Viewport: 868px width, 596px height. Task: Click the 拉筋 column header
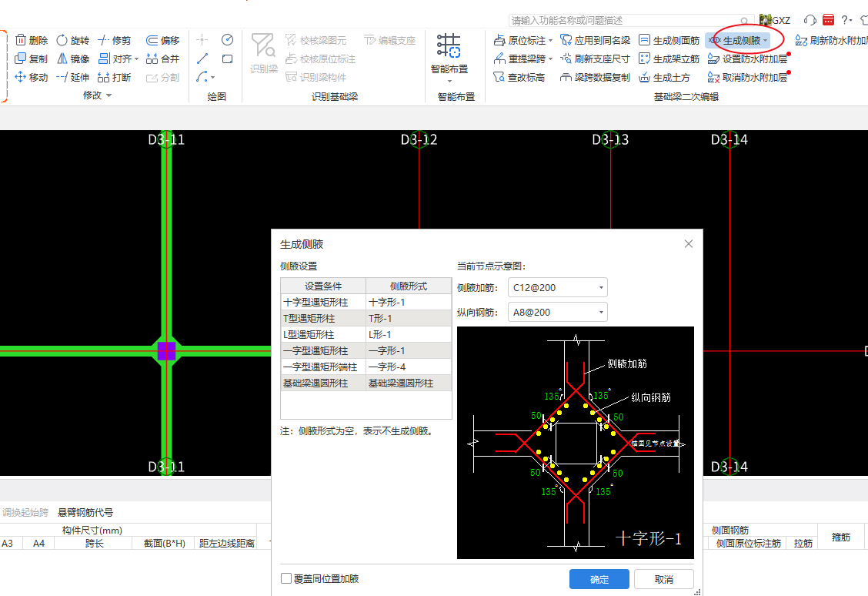(x=803, y=544)
